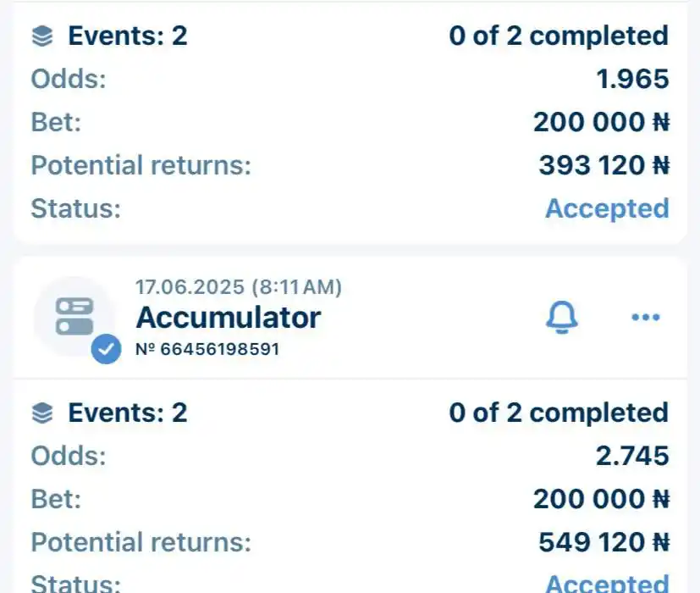The height and width of the screenshot is (593, 700).
Task: Select the 1.965 odds value
Action: click(633, 79)
